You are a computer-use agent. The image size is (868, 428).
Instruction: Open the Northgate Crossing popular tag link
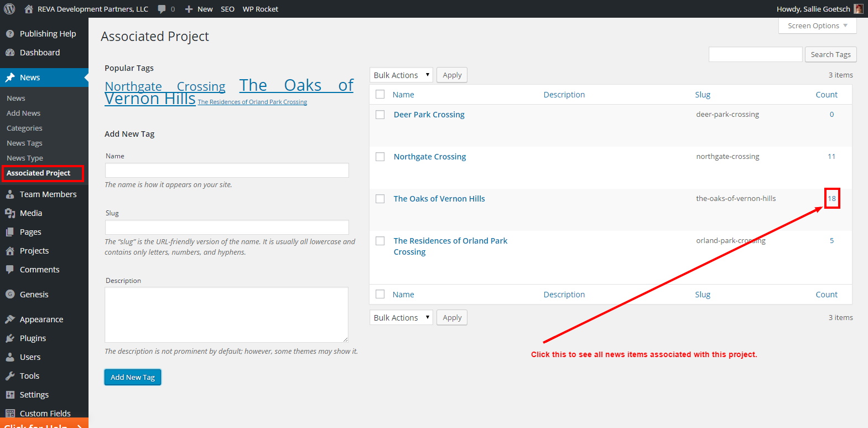[165, 86]
